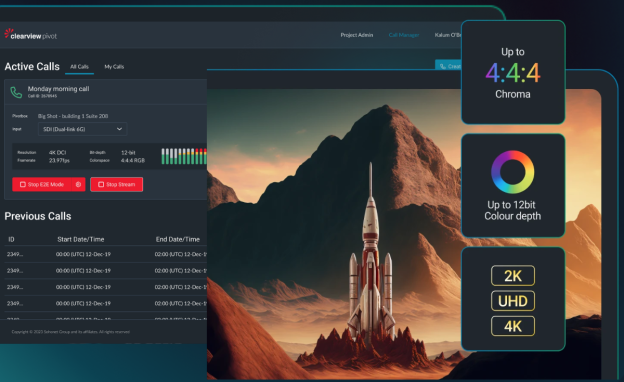Click the chevron arrow on input selector
Viewport: 624px width, 382px height.
point(119,129)
